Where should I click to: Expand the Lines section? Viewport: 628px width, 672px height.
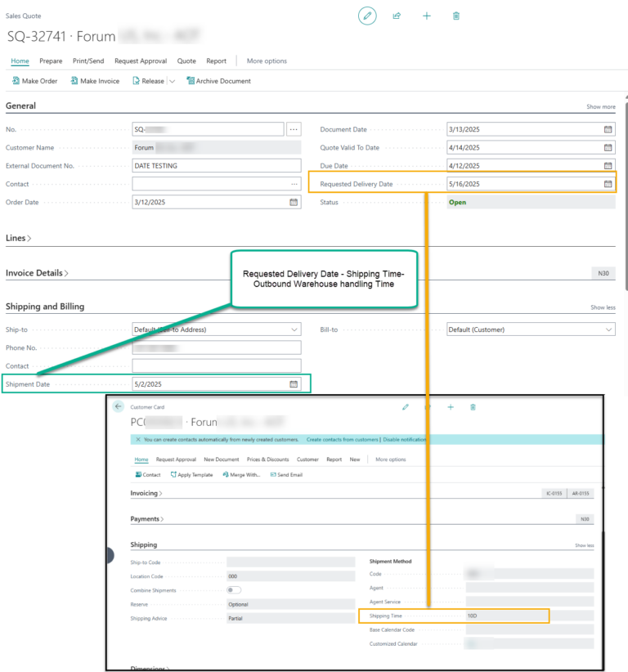(19, 238)
